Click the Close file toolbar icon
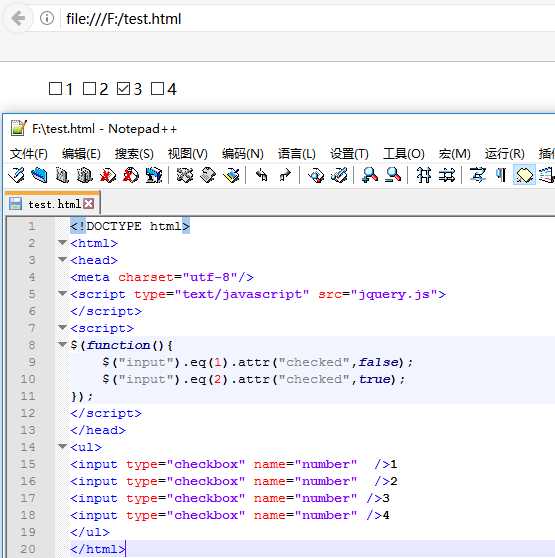The height and width of the screenshot is (558, 555). point(108,175)
